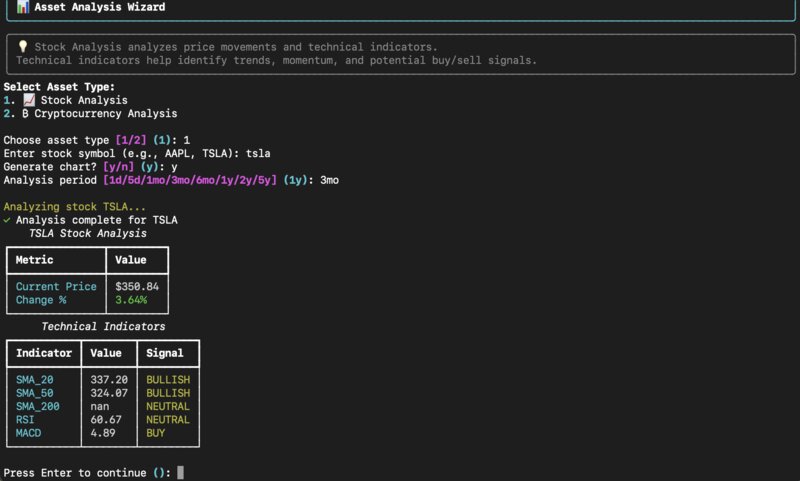Click the BUY signal for MACD

(x=156, y=433)
